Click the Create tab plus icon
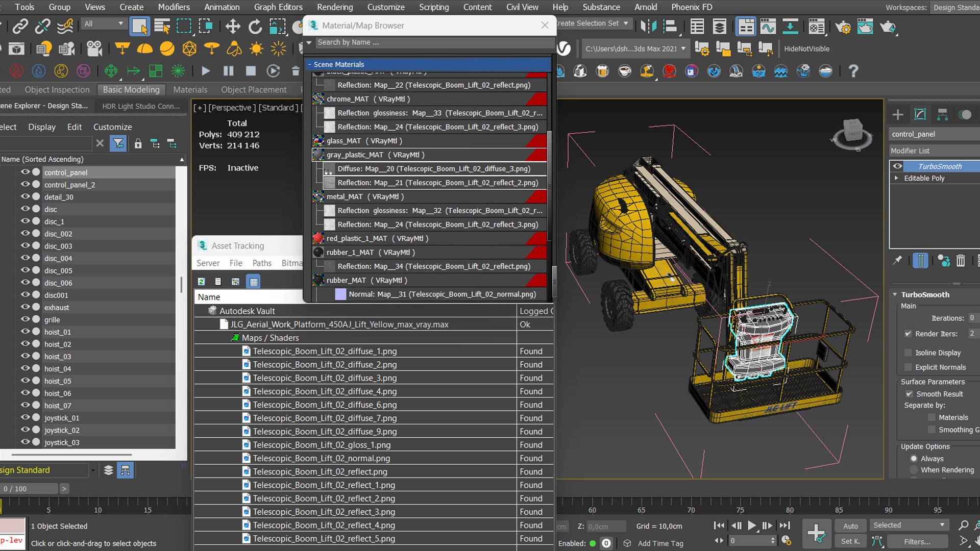This screenshot has height=551, width=980. click(898, 115)
